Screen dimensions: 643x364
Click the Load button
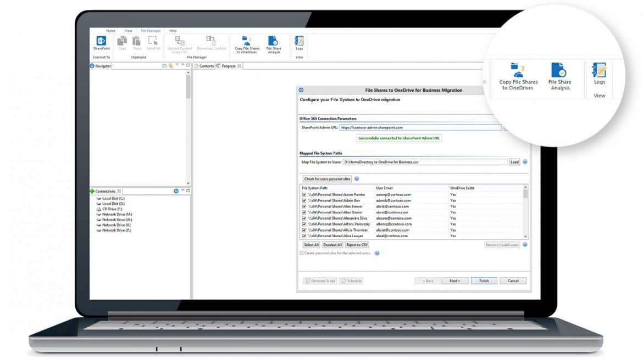pos(514,162)
